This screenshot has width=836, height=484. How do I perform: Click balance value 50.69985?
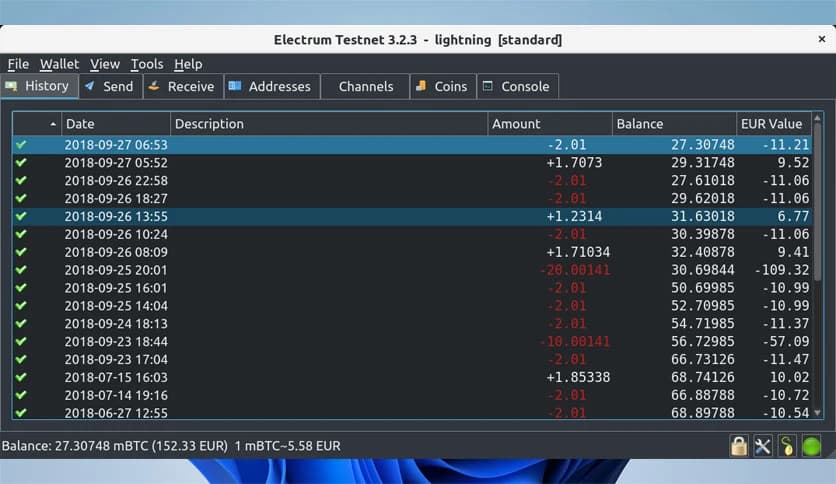[x=702, y=287]
